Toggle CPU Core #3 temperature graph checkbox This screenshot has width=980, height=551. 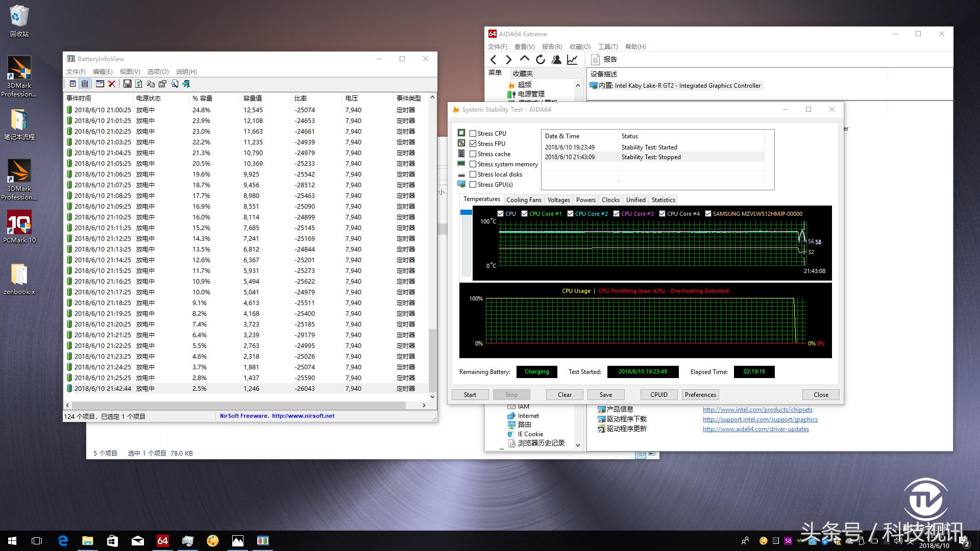pos(616,214)
